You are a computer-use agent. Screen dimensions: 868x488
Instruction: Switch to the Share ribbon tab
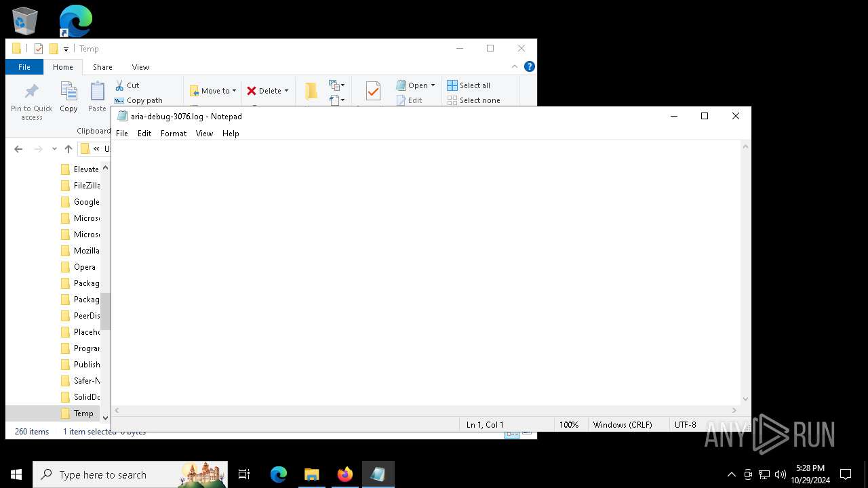103,67
